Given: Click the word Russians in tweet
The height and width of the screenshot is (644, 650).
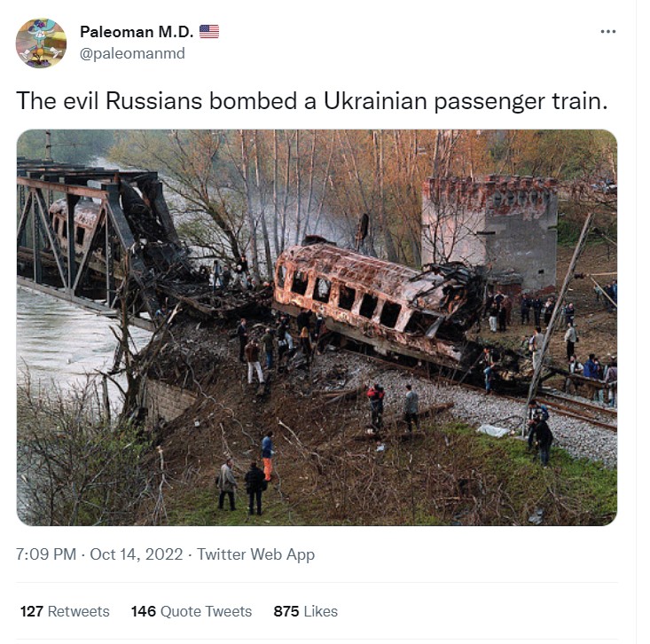Looking at the screenshot, I should click(x=153, y=101).
